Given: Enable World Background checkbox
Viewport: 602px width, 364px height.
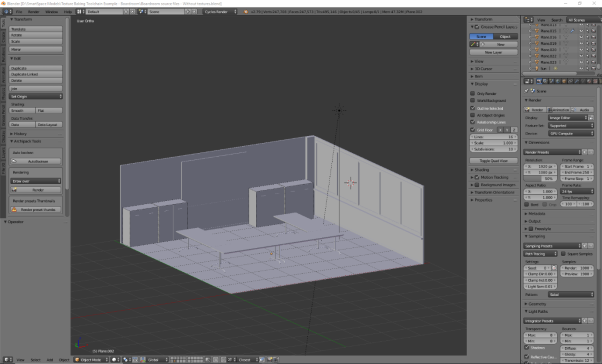Looking at the screenshot, I should 473,100.
